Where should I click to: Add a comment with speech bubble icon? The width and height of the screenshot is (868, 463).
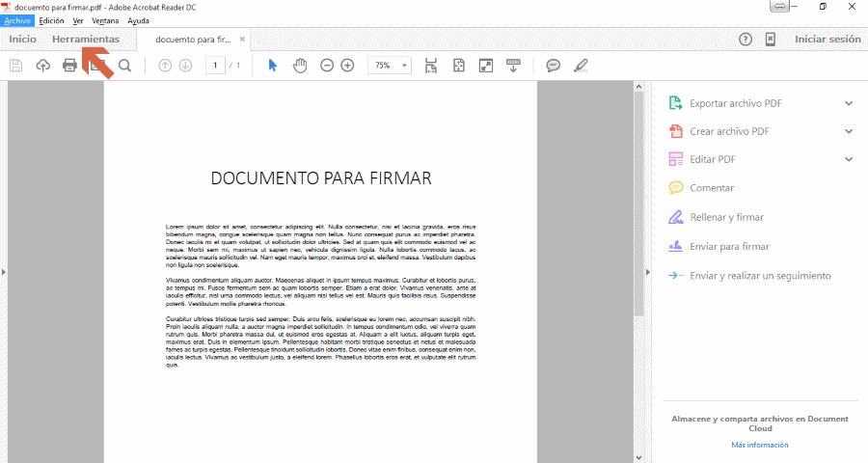[x=553, y=66]
